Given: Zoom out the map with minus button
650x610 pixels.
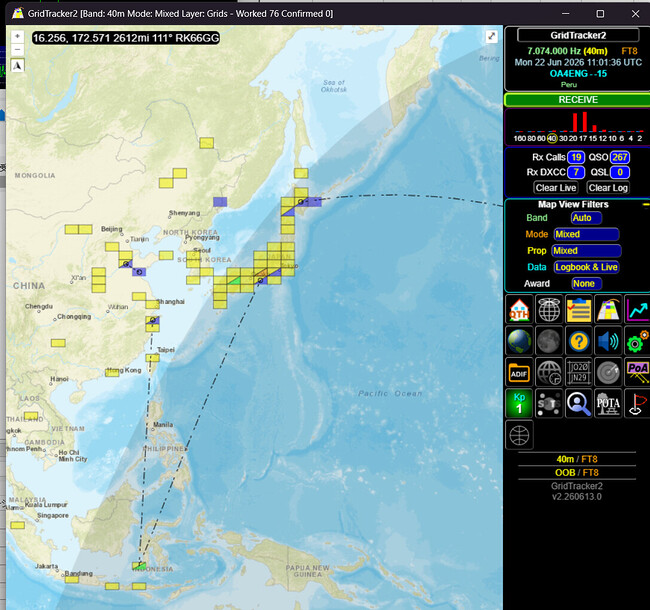Looking at the screenshot, I should tap(17, 50).
